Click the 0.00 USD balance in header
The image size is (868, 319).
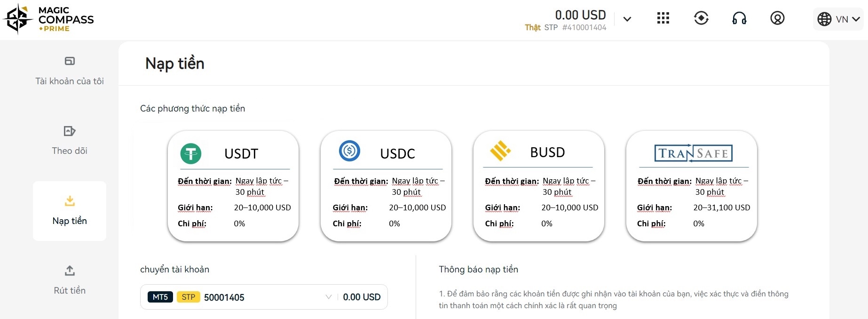pos(580,15)
